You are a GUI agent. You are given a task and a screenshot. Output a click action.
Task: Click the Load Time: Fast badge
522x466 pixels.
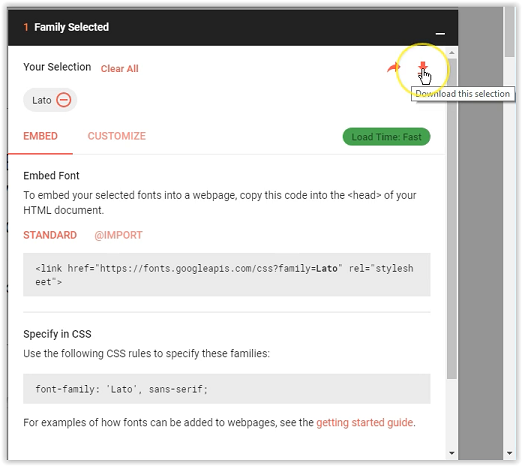(386, 137)
